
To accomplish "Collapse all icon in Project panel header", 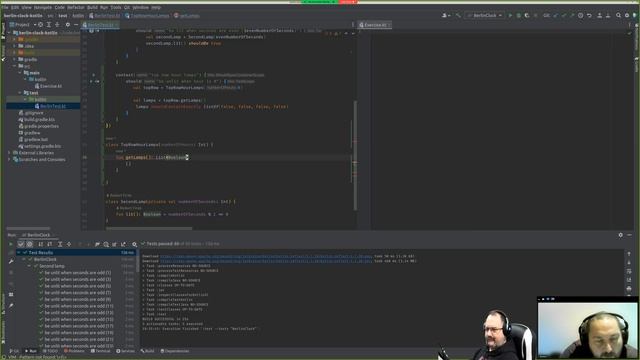I will (x=57, y=24).
